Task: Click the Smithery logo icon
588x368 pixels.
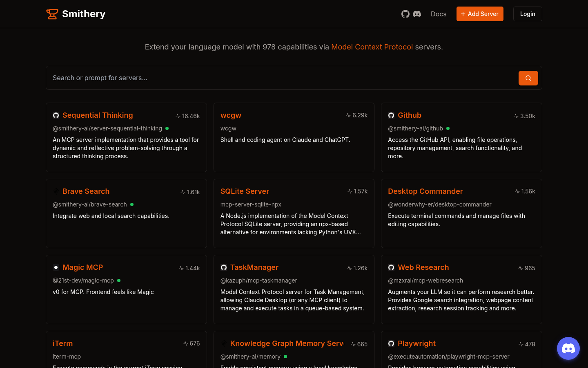Action: (x=52, y=14)
